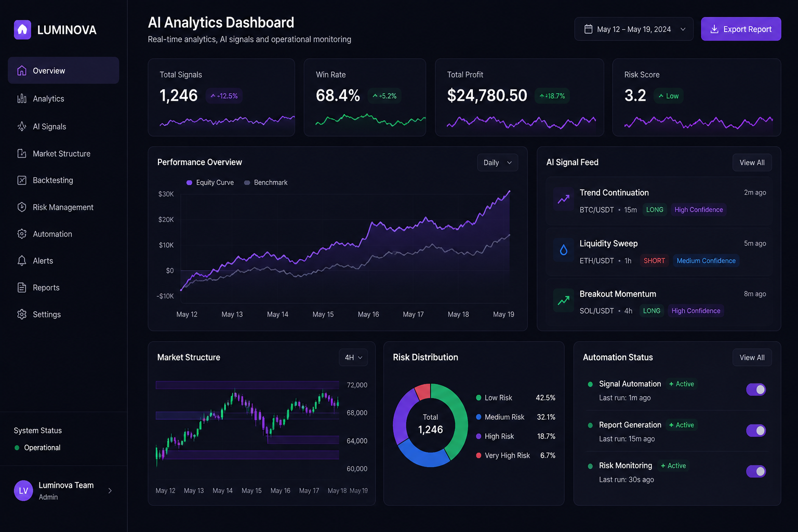Click the Medium Confidence tag
Image resolution: width=798 pixels, height=532 pixels.
[x=706, y=261]
